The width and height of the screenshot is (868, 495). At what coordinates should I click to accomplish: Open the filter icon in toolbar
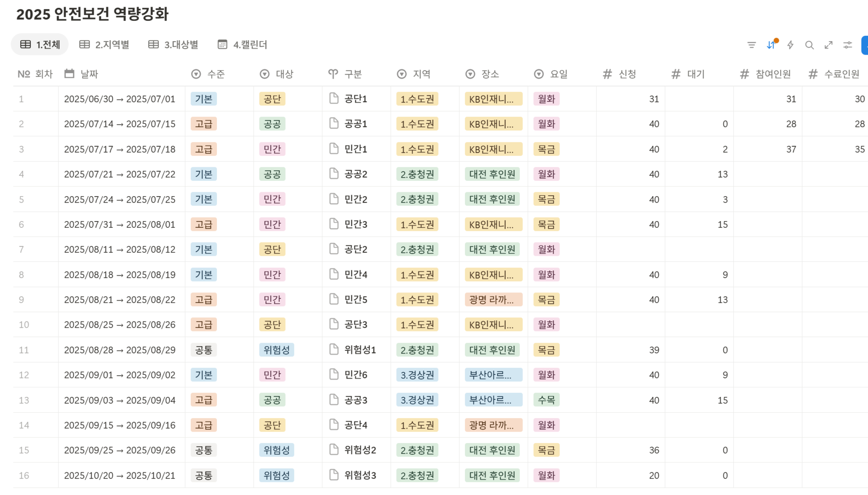(751, 45)
